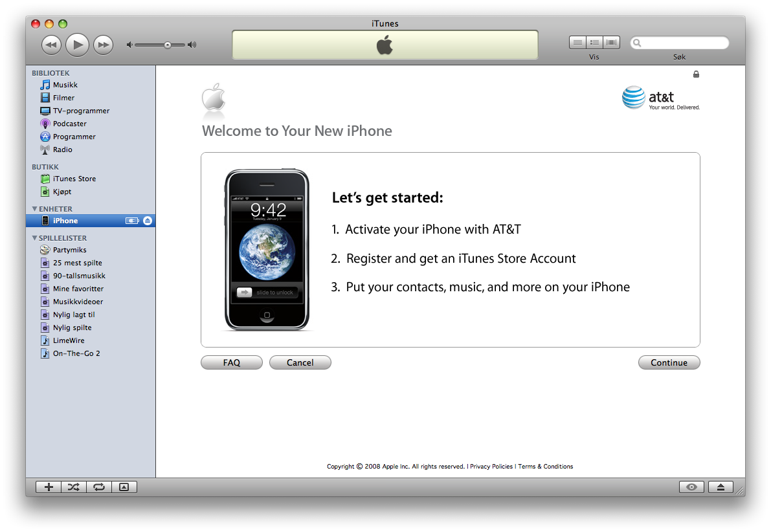
Task: Switch to album list view mode
Action: click(x=594, y=42)
